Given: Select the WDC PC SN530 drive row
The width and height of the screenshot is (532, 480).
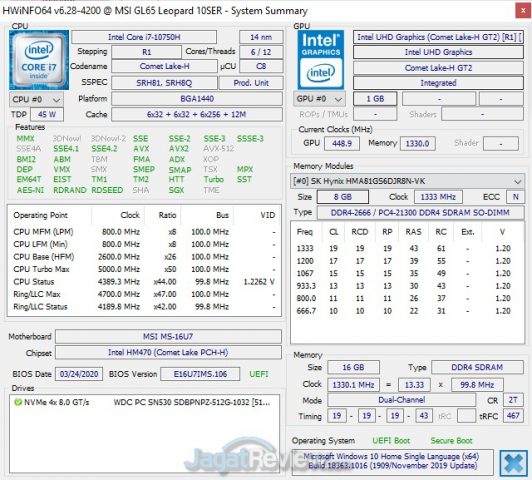Looking at the screenshot, I should tap(144, 402).
